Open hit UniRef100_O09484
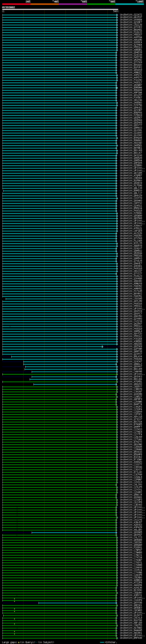Image resolution: width=146 pixels, height=644 pixels. point(131,20)
